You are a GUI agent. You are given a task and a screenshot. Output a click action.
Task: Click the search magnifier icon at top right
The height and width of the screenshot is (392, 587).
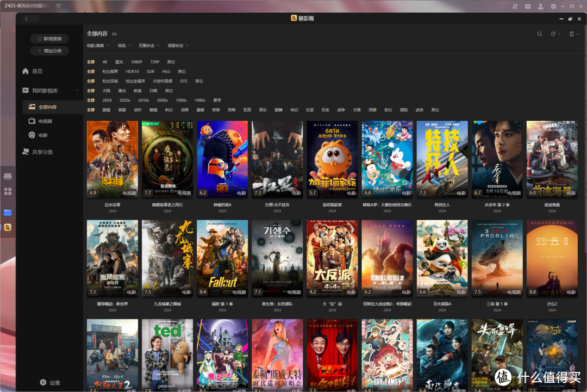[x=540, y=34]
